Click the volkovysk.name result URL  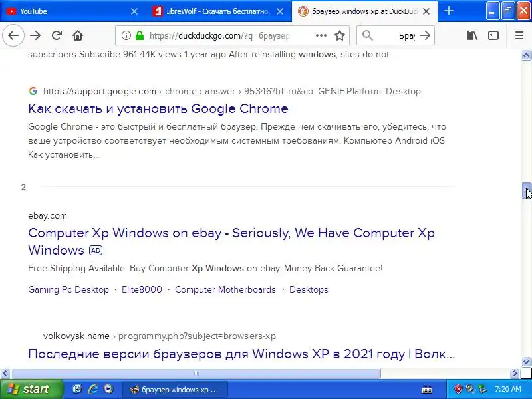pyautogui.click(x=160, y=336)
